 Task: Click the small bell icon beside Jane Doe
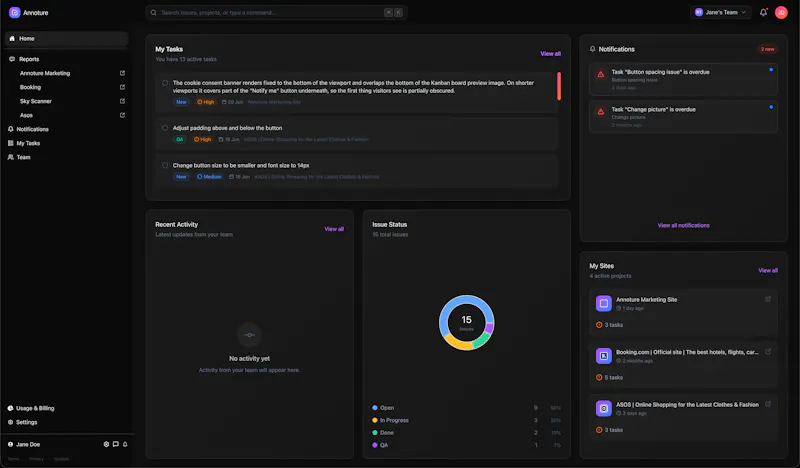click(x=125, y=444)
